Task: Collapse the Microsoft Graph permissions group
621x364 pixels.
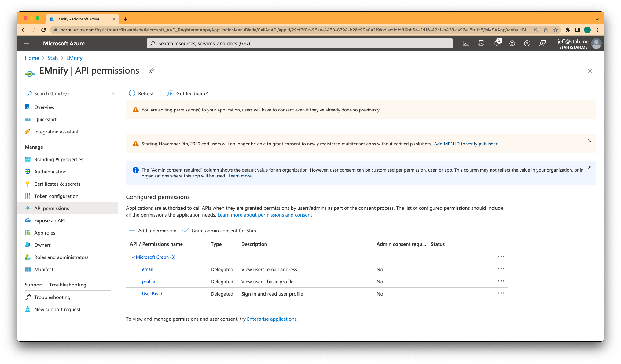Action: (132, 257)
